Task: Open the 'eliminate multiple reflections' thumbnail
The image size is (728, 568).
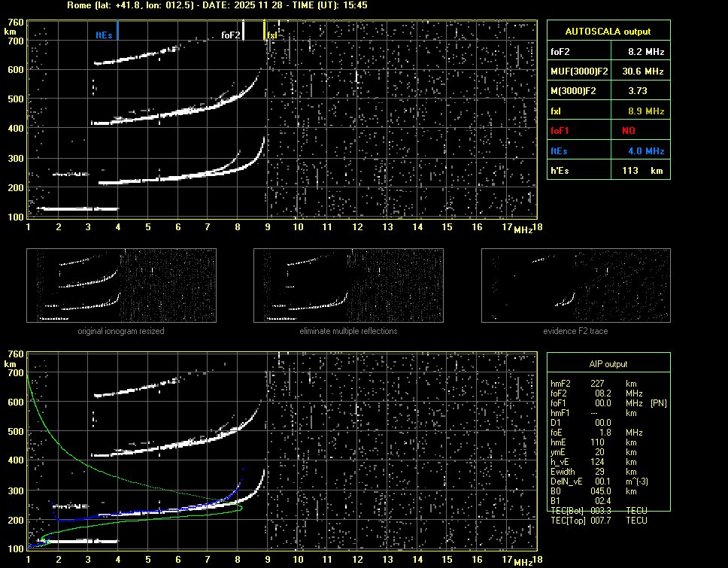Action: click(348, 286)
